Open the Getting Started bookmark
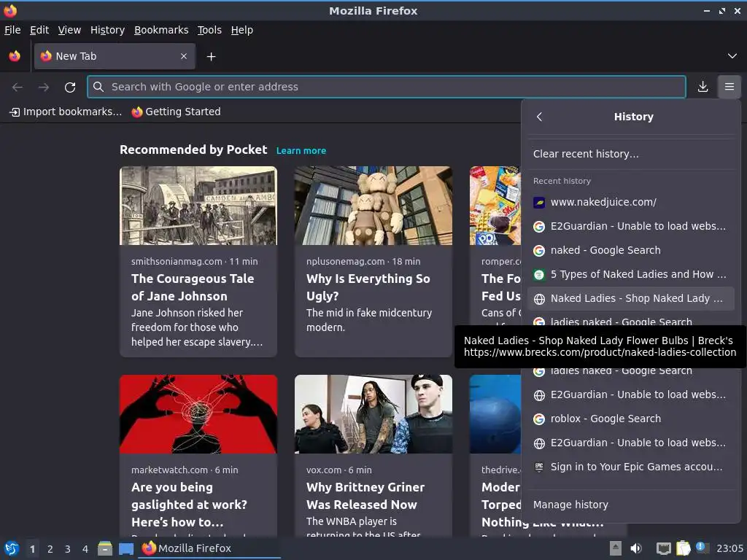Image resolution: width=747 pixels, height=560 pixels. 177,112
